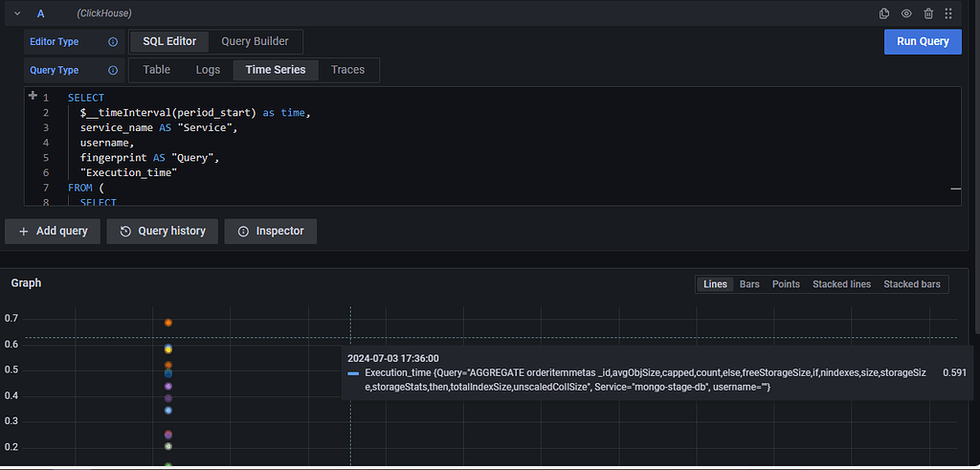This screenshot has width=980, height=470.
Task: Toggle query A visibility with eye icon
Action: tap(906, 13)
